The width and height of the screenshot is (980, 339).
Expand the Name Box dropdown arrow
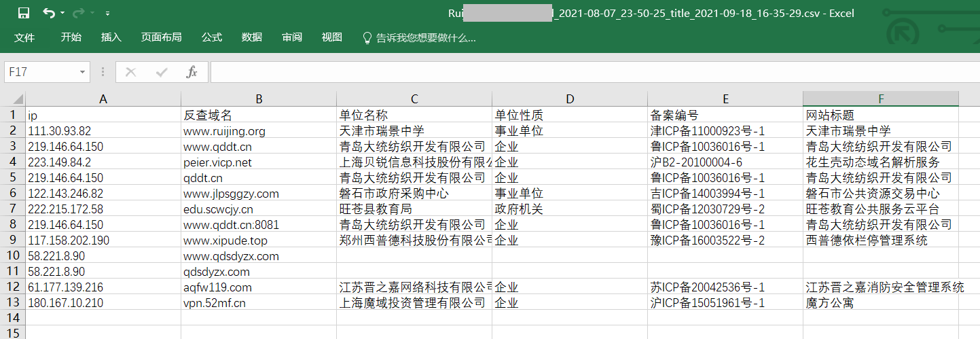pos(83,72)
